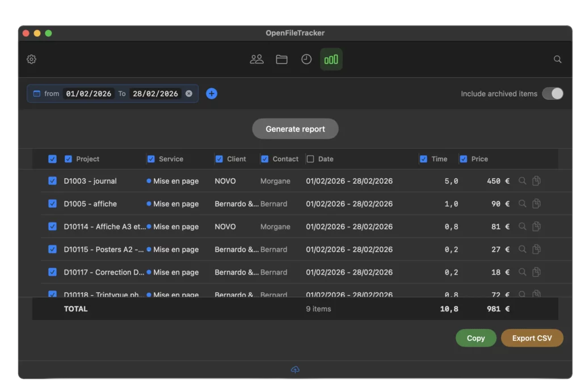Select the reports bar chart tab

(x=331, y=59)
